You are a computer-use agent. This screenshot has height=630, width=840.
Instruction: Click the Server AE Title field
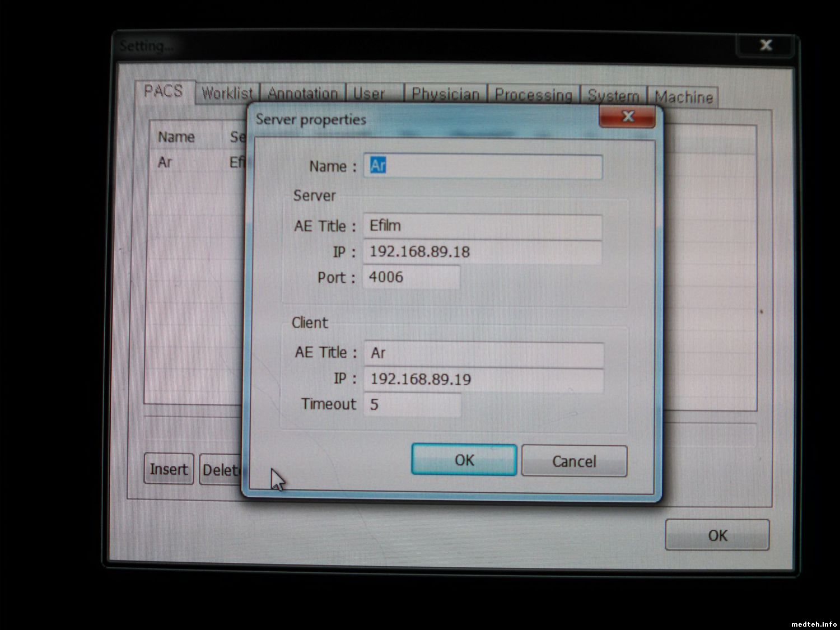click(x=483, y=226)
